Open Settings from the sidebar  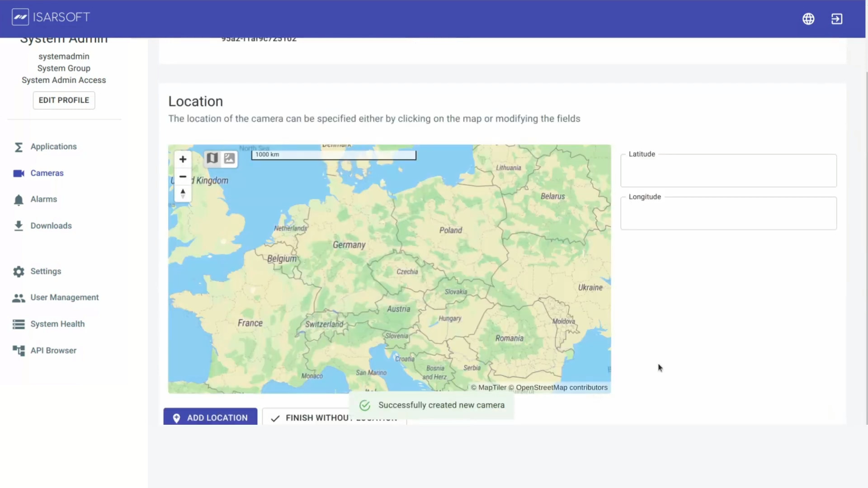[x=18, y=271]
